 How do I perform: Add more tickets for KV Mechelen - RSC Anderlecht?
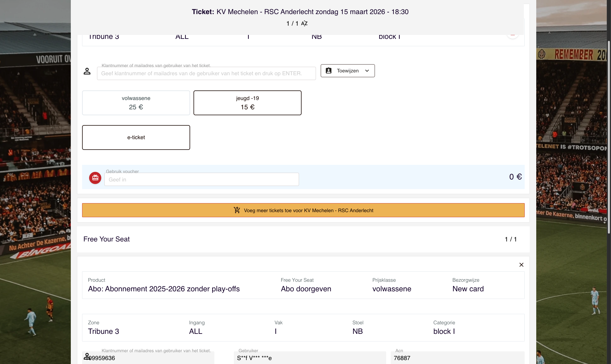click(x=303, y=210)
